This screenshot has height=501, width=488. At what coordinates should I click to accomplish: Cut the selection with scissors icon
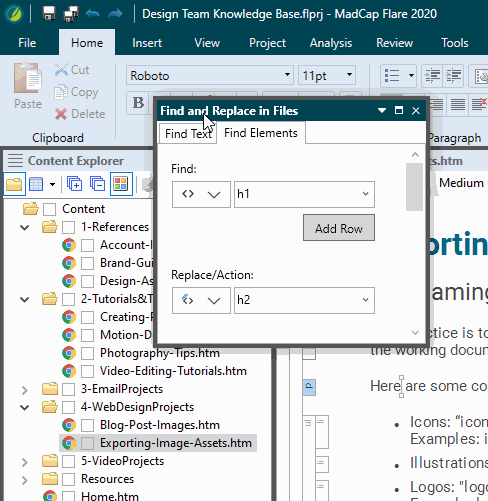click(61, 70)
